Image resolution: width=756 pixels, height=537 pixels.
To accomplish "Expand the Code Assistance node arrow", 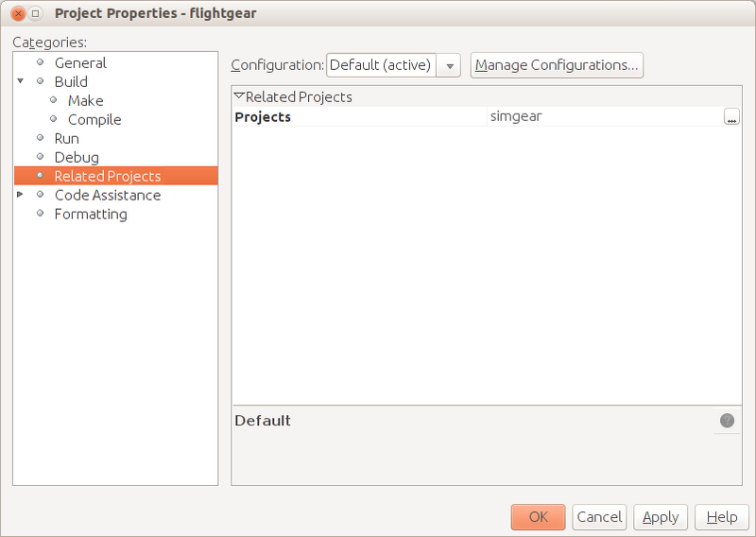I will click(20, 195).
